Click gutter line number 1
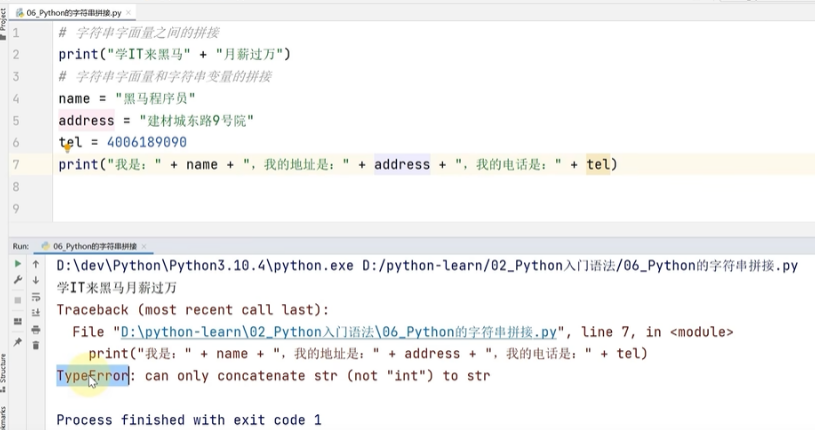 (16, 33)
